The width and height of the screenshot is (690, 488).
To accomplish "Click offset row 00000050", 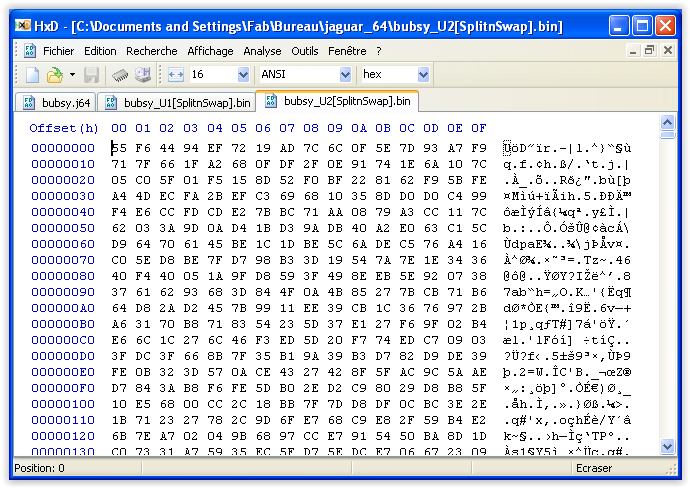I will [x=63, y=228].
